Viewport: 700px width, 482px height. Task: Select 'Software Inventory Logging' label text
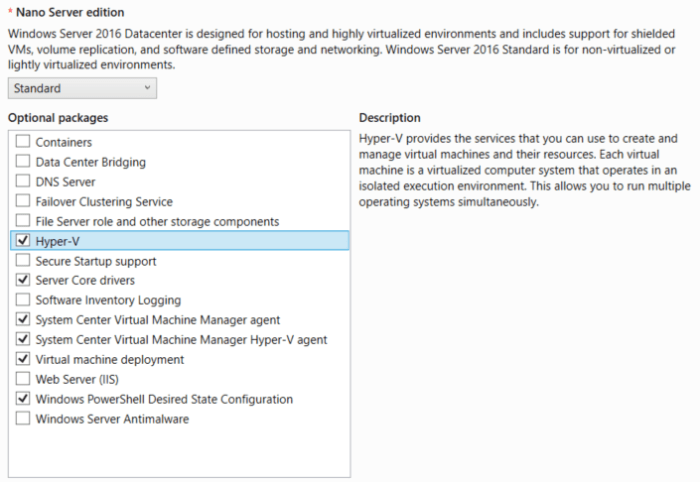[x=108, y=300]
